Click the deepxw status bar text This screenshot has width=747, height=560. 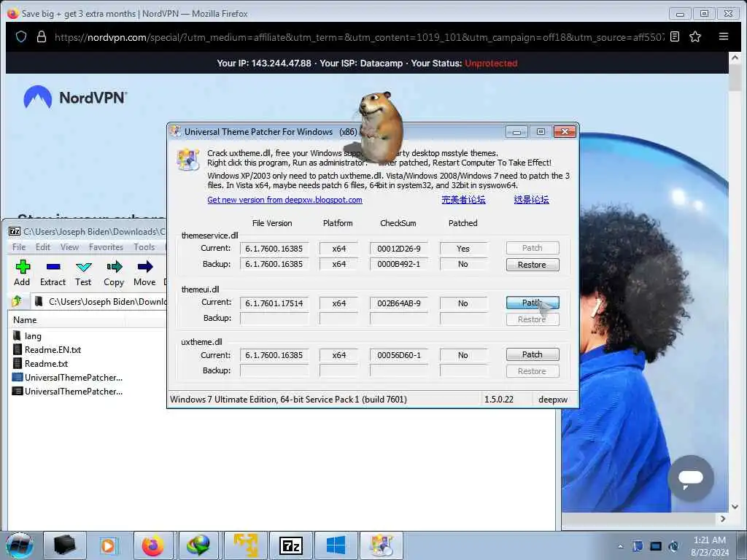(553, 400)
